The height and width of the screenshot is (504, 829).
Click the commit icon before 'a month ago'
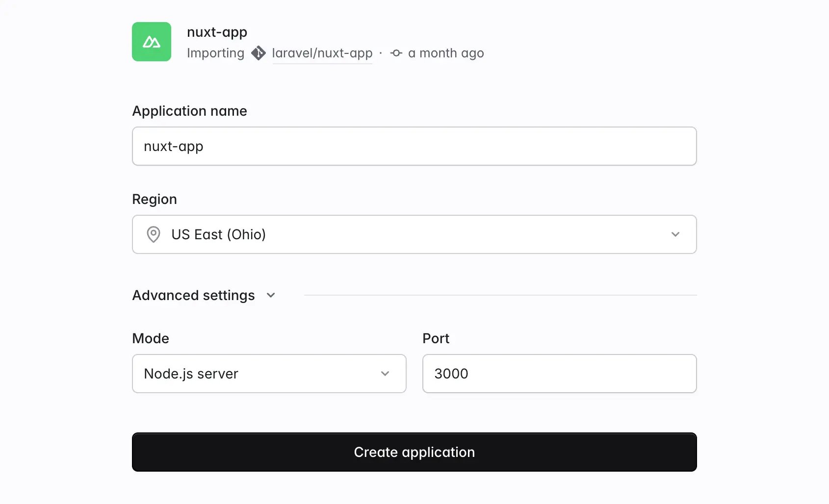tap(396, 53)
